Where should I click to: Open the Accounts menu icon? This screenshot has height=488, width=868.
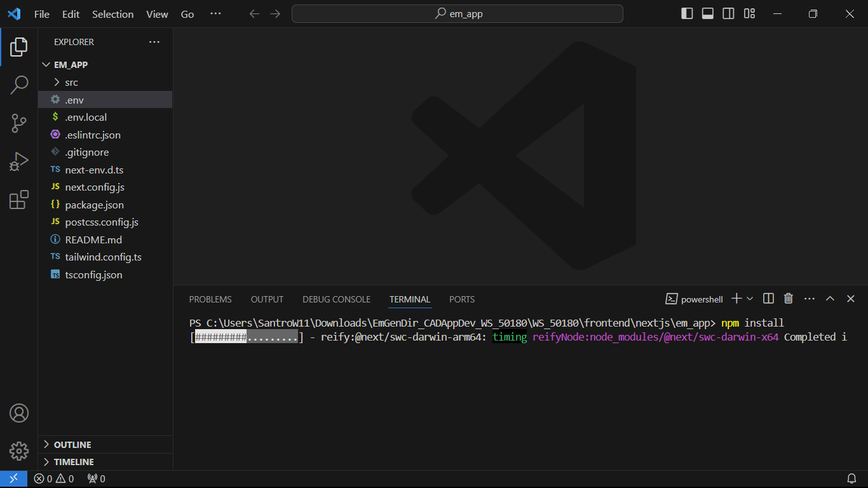click(x=19, y=413)
